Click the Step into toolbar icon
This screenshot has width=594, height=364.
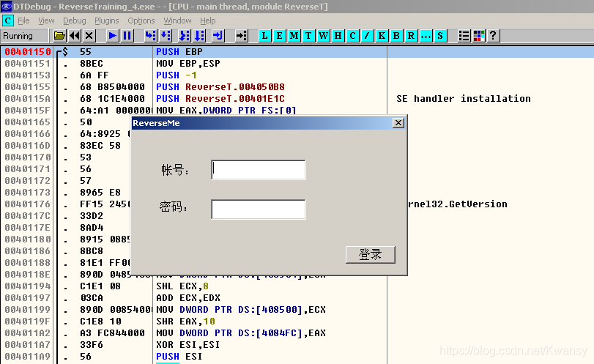pos(150,36)
